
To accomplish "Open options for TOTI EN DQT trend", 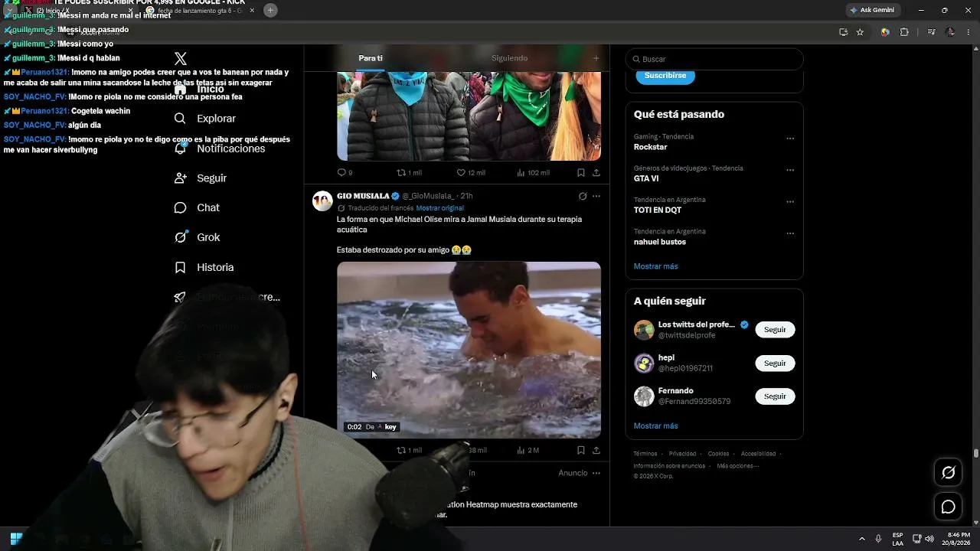I will tap(790, 202).
